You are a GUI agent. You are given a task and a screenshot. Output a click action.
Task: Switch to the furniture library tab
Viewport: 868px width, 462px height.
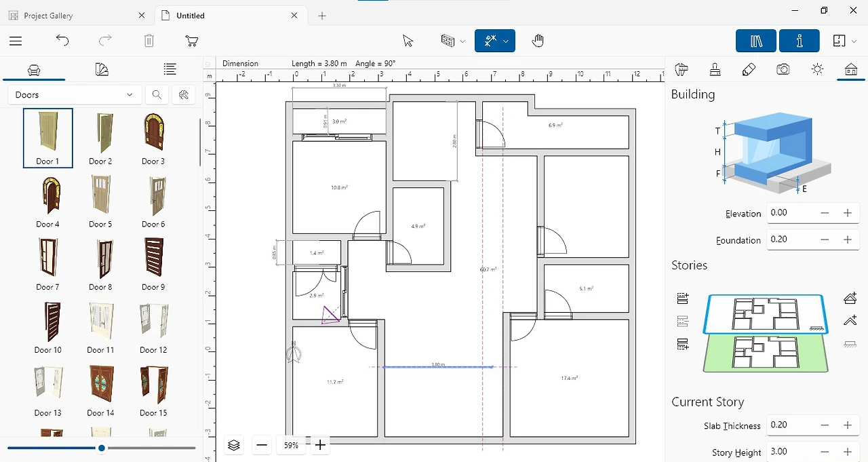click(x=34, y=69)
